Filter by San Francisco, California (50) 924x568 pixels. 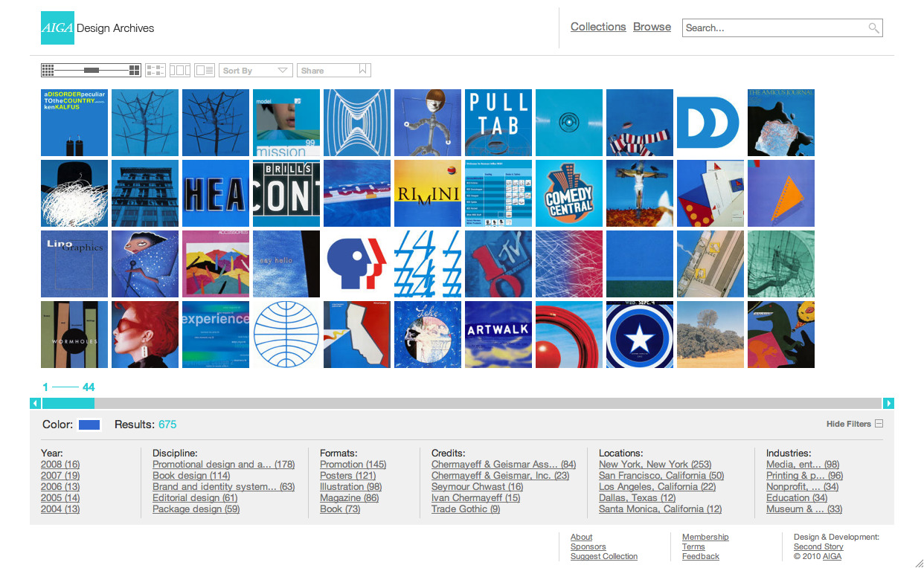coord(661,476)
